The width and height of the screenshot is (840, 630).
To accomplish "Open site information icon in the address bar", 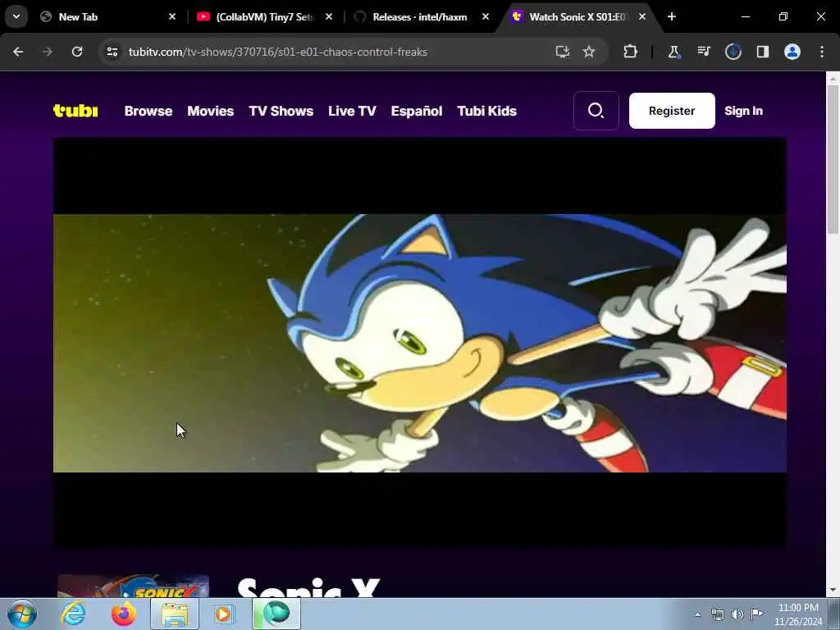I will pos(112,52).
